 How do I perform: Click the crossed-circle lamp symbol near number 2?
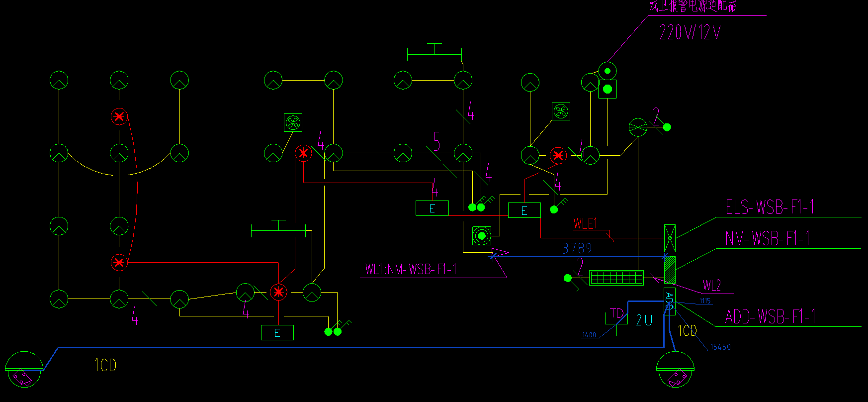[638, 127]
